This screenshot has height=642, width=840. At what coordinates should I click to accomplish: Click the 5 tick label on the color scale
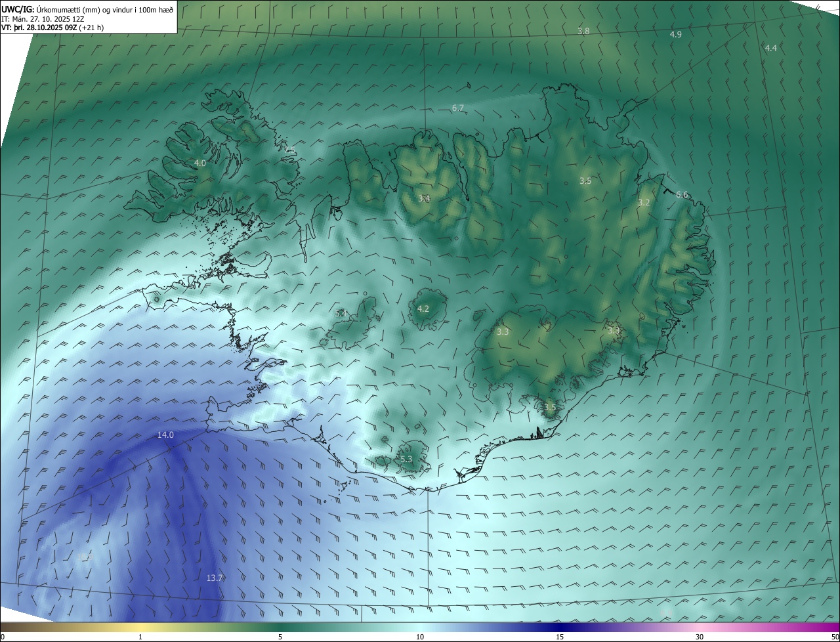click(280, 637)
